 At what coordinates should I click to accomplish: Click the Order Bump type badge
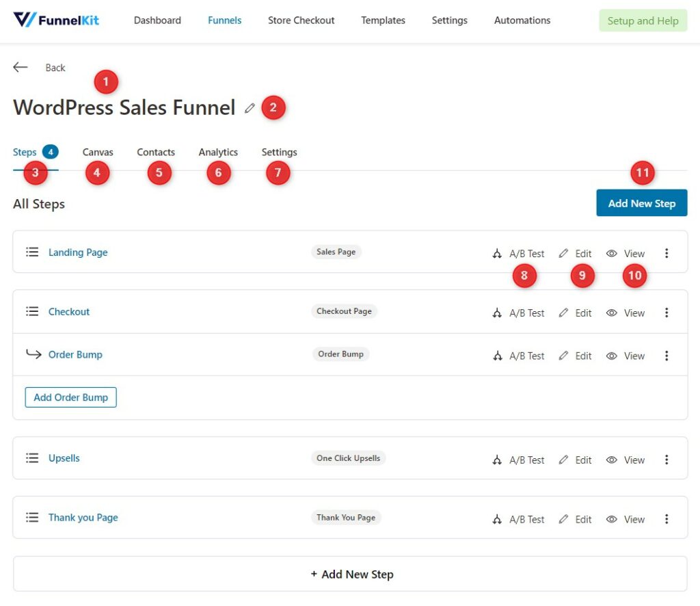[x=340, y=354]
